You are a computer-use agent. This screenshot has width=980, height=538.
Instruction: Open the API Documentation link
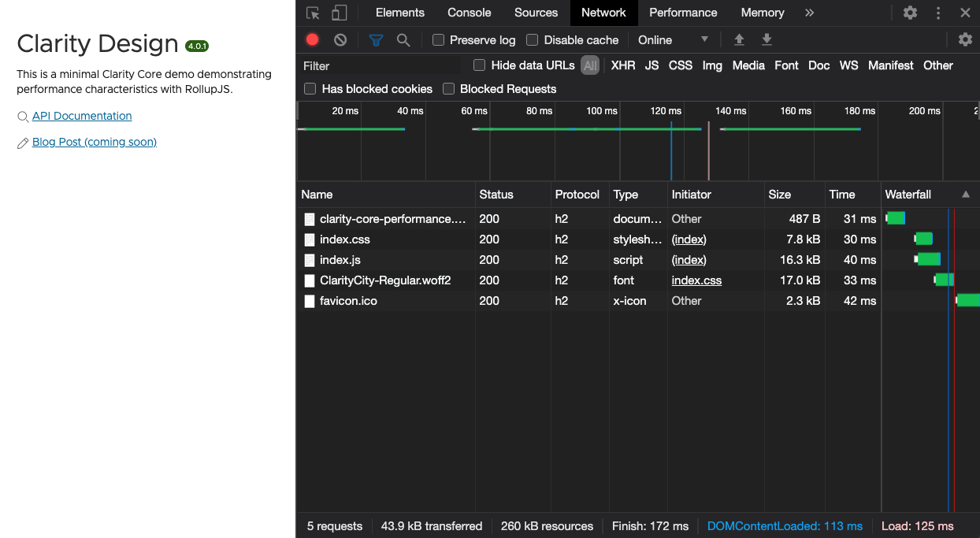point(82,116)
